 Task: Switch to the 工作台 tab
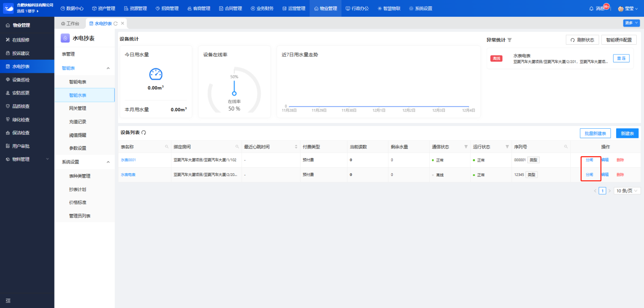pyautogui.click(x=70, y=24)
